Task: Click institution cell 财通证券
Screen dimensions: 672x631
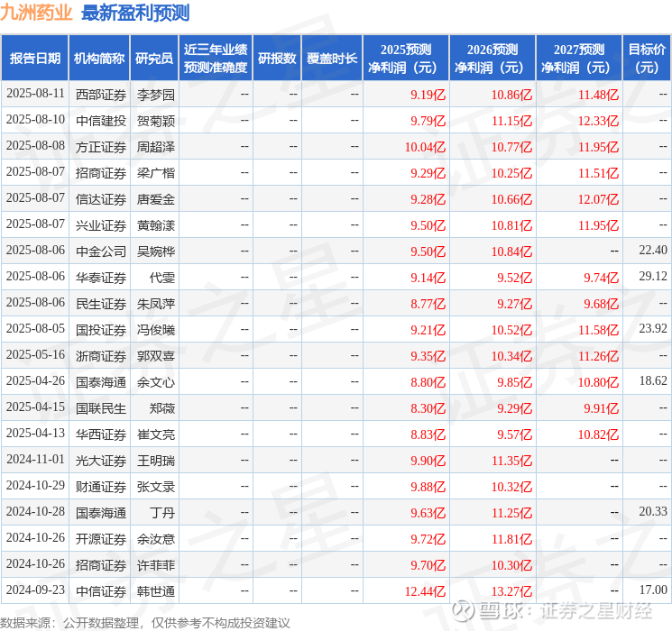Action: pos(101,487)
